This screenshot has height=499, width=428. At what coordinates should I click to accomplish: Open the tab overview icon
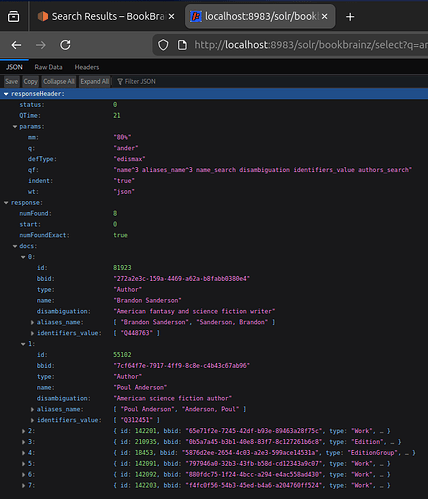tap(13, 16)
